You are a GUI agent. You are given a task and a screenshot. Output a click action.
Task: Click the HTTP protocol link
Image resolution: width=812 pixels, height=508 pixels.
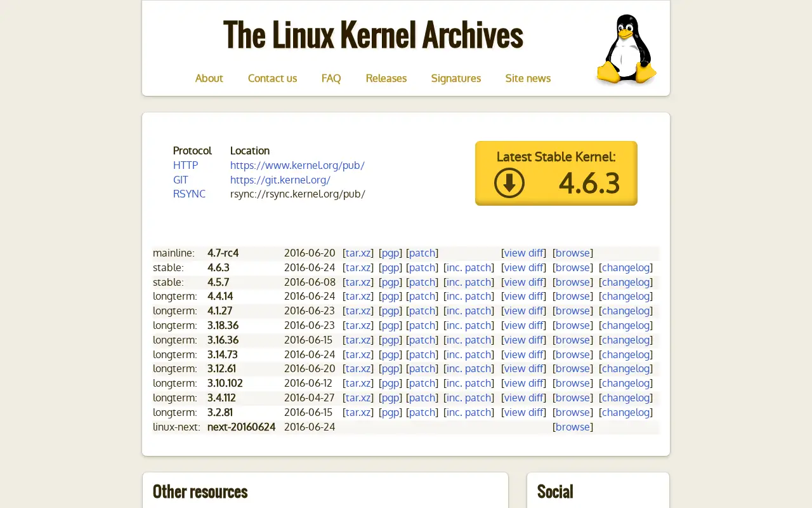185,165
